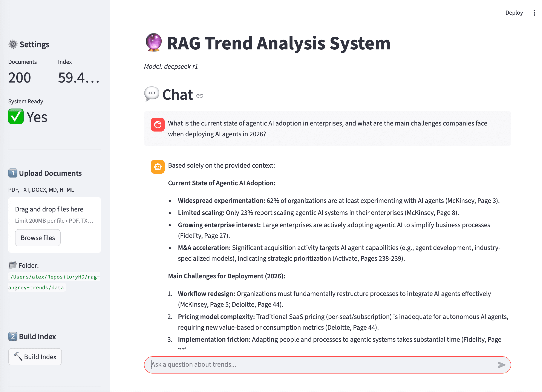Click the Deploy button
Image resolution: width=542 pixels, height=392 pixels.
(514, 13)
